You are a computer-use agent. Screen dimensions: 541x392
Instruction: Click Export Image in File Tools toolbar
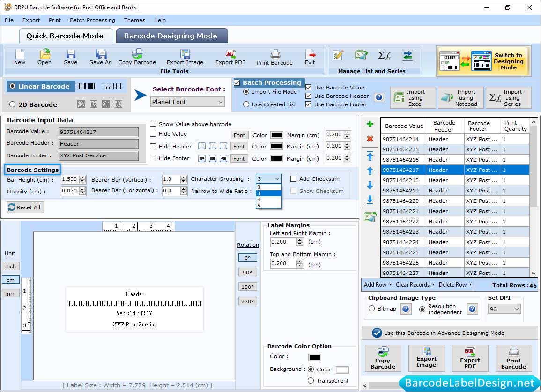pyautogui.click(x=185, y=57)
